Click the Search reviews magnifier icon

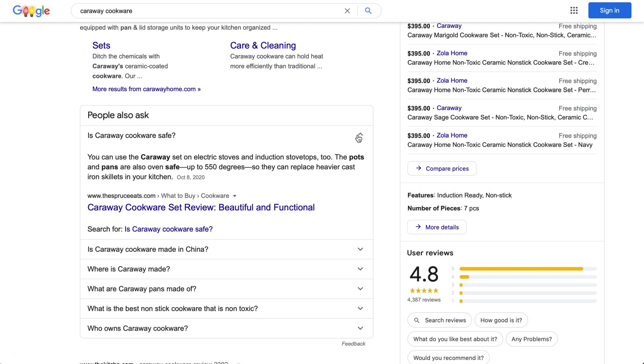(416, 320)
